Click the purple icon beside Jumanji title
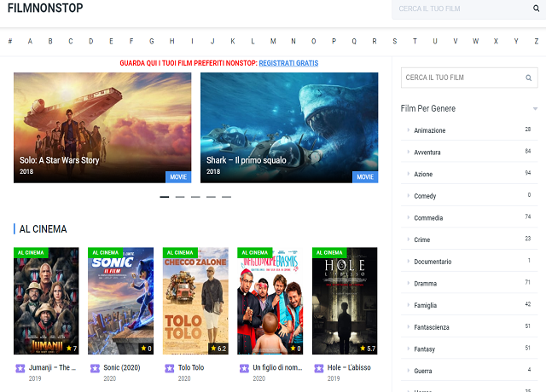Image resolution: width=546 pixels, height=392 pixels. (20, 368)
